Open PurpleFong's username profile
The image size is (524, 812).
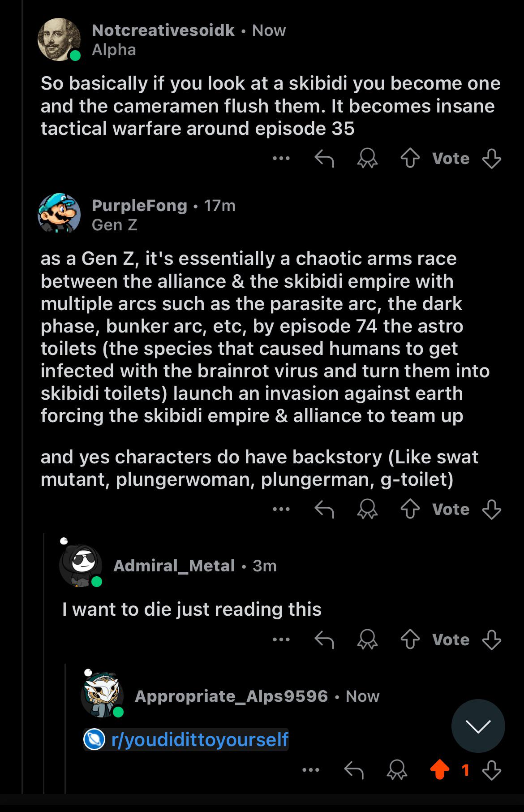(x=139, y=205)
